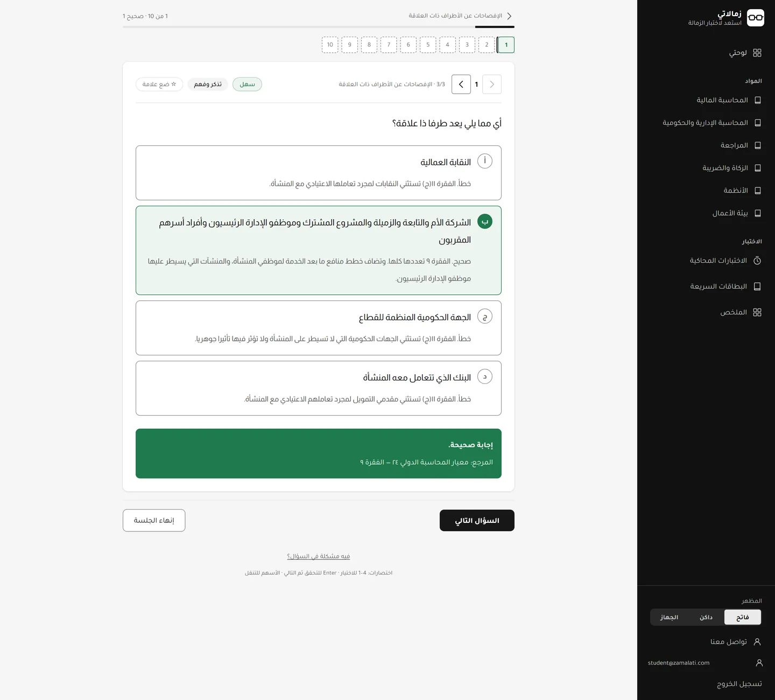The height and width of the screenshot is (700, 775).
Task: Click the الإفصاحات عن الأطراف ذات العلاقة breadcrumb title
Action: (x=455, y=16)
